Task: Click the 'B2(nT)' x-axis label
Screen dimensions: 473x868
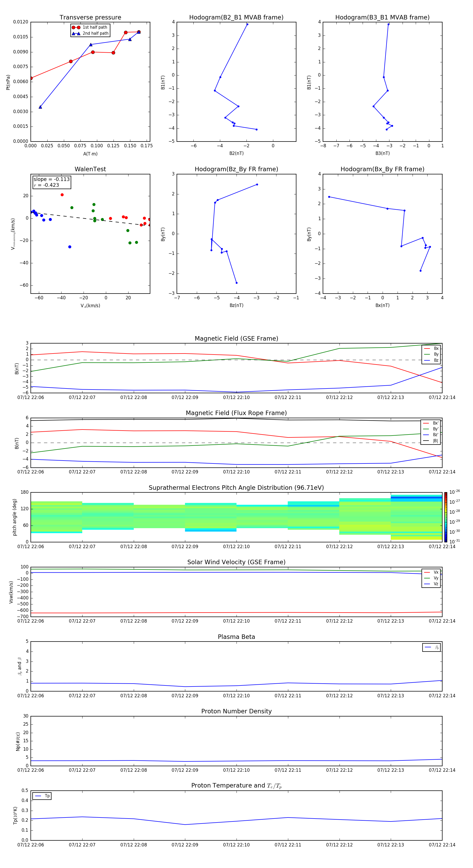Action: click(x=236, y=153)
